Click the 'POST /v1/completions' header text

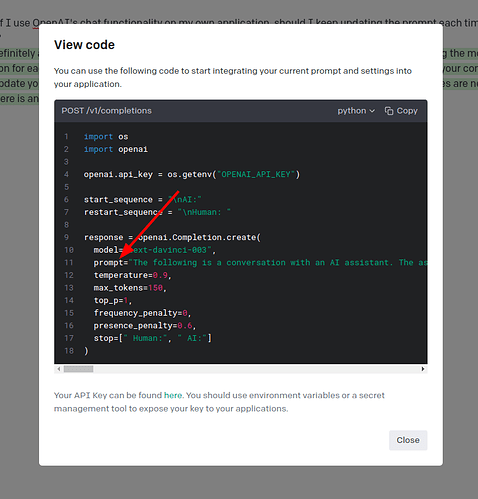point(106,111)
